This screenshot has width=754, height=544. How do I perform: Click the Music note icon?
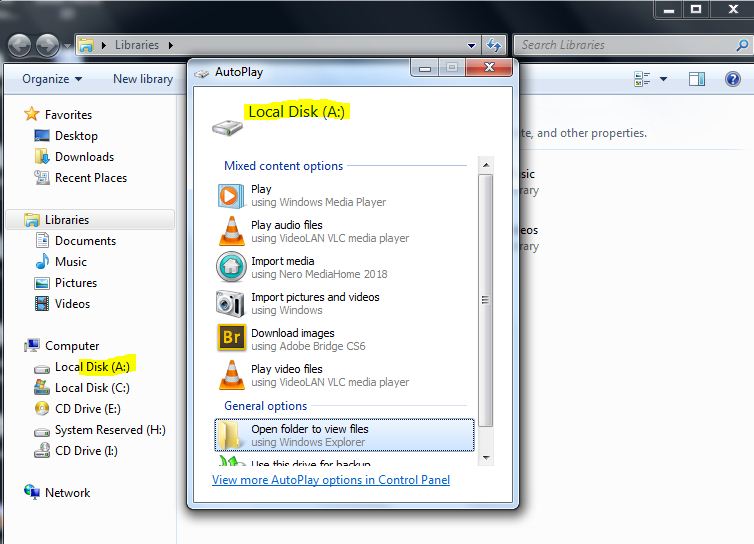pyautogui.click(x=42, y=261)
